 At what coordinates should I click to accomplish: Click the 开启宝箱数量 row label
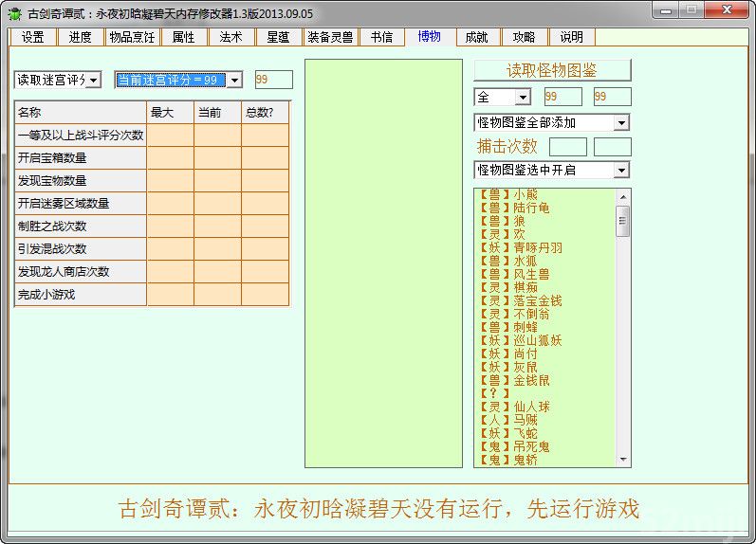(x=81, y=158)
